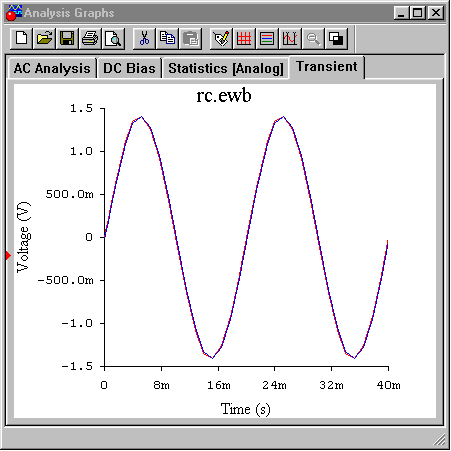Toggle grid lines with the red grid icon

[x=244, y=39]
